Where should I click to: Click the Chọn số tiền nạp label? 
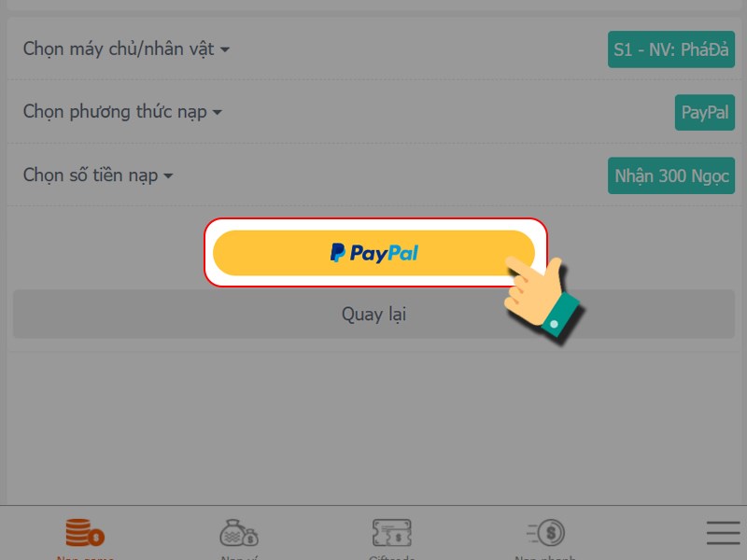click(x=91, y=175)
